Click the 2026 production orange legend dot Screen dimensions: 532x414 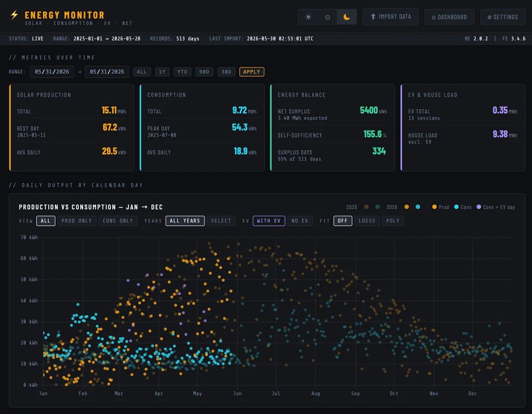[x=406, y=207]
